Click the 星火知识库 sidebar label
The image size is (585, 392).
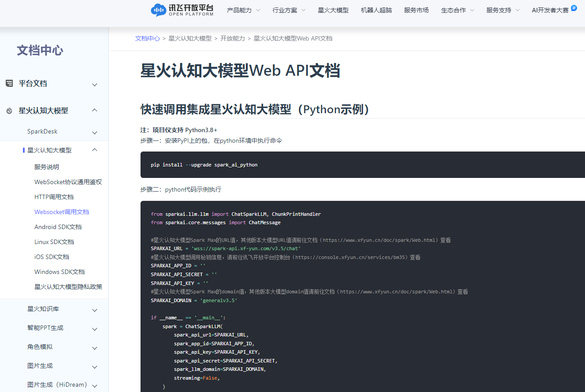(43, 309)
